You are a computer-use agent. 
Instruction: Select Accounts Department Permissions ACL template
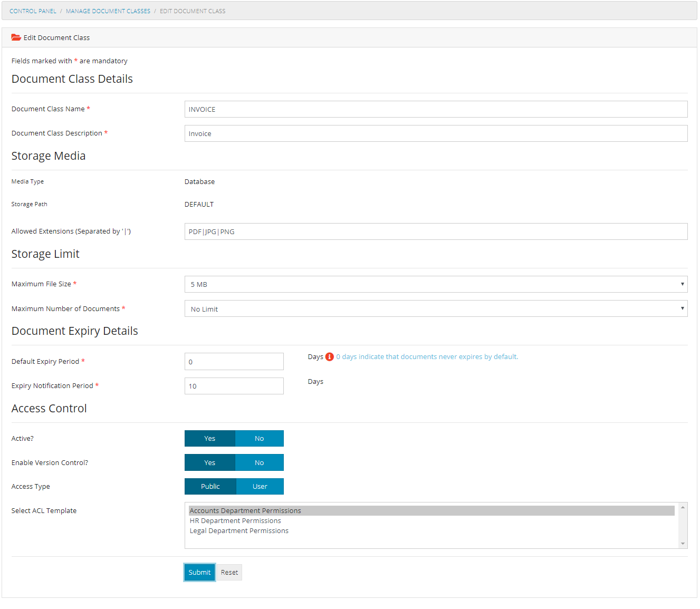pyautogui.click(x=245, y=511)
